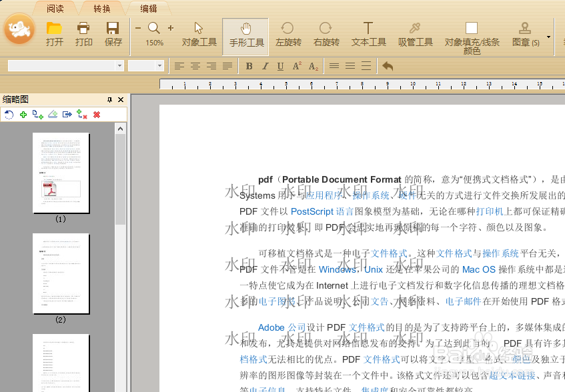
Task: Switch to the 转换 tab
Action: (x=102, y=8)
